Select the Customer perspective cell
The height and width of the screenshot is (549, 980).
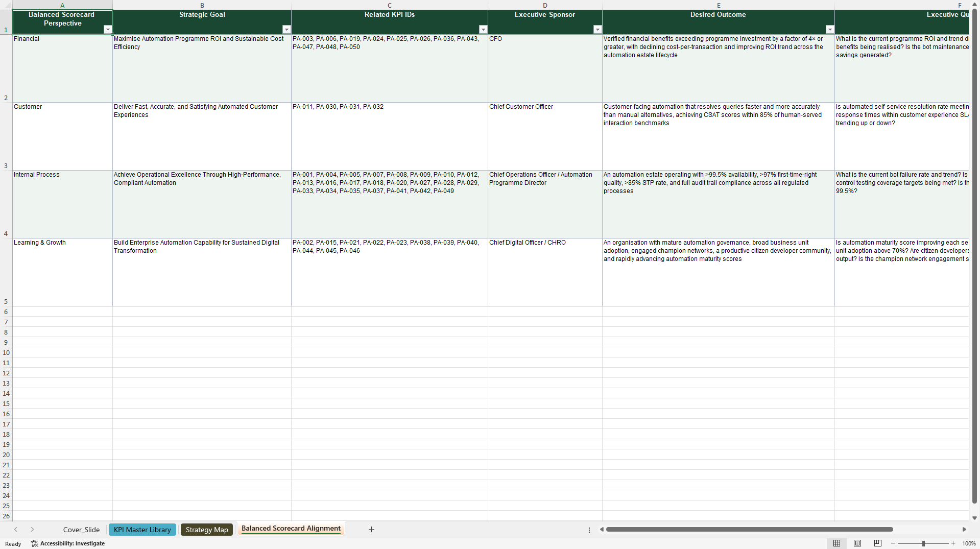coord(62,136)
